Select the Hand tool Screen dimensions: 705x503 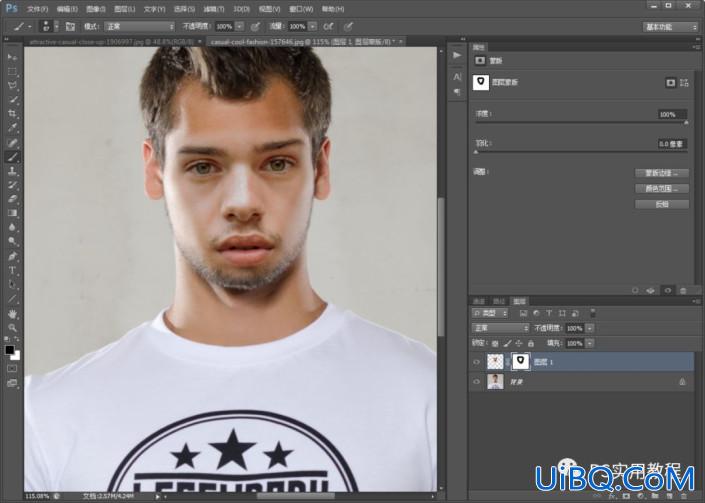coord(12,314)
